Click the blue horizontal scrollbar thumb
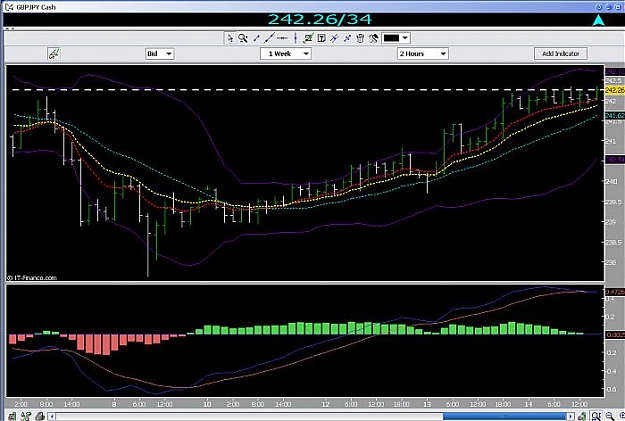This screenshot has height=421, width=625. coord(504,417)
